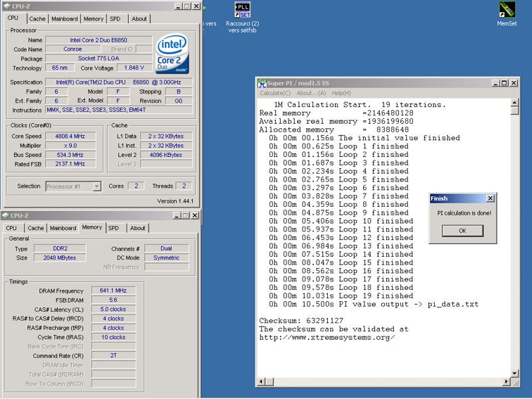The width and height of the screenshot is (532, 399).
Task: Click the Specification field E6850 @ 3.00GHz
Action: [119, 82]
